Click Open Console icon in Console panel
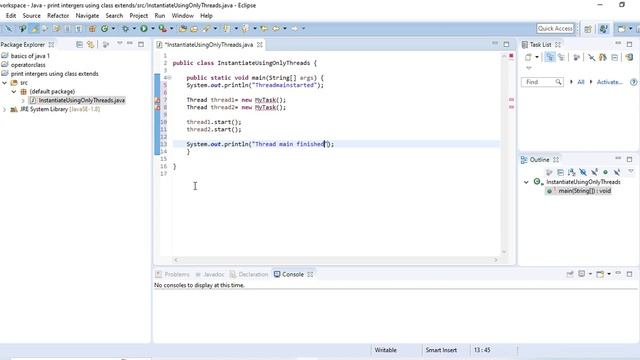 pos(600,274)
